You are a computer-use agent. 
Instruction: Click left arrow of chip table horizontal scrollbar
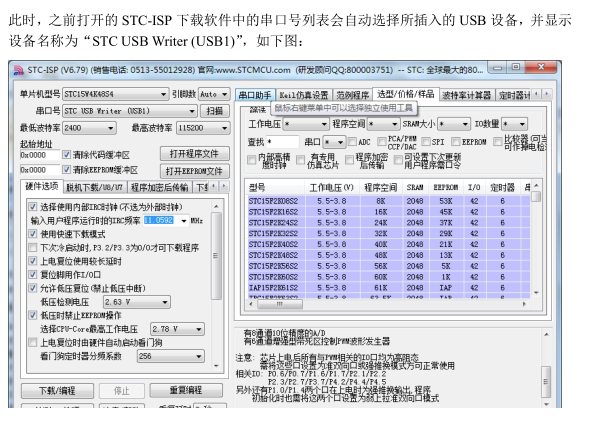[251, 304]
